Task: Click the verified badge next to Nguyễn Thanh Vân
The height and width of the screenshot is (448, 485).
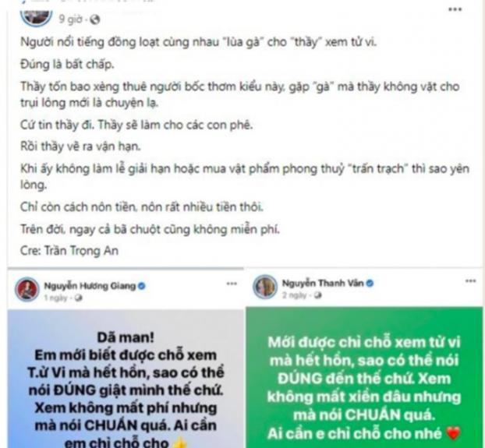Action: pos(370,284)
